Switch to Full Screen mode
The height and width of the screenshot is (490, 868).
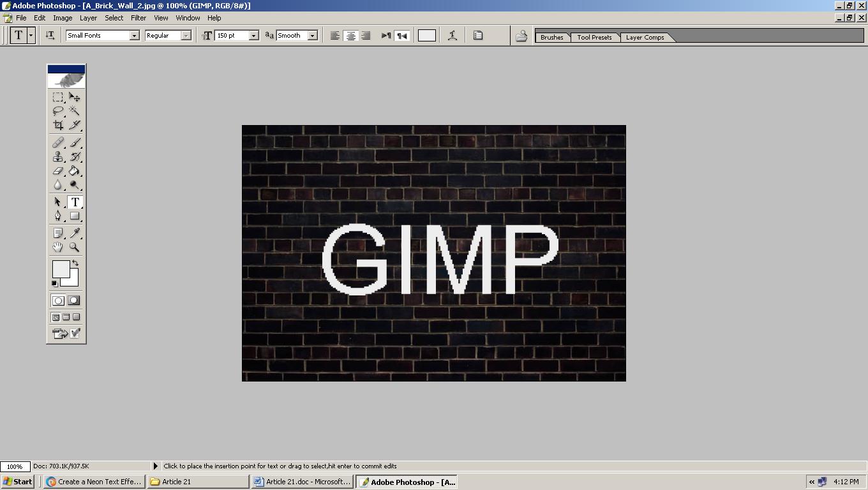coord(77,317)
